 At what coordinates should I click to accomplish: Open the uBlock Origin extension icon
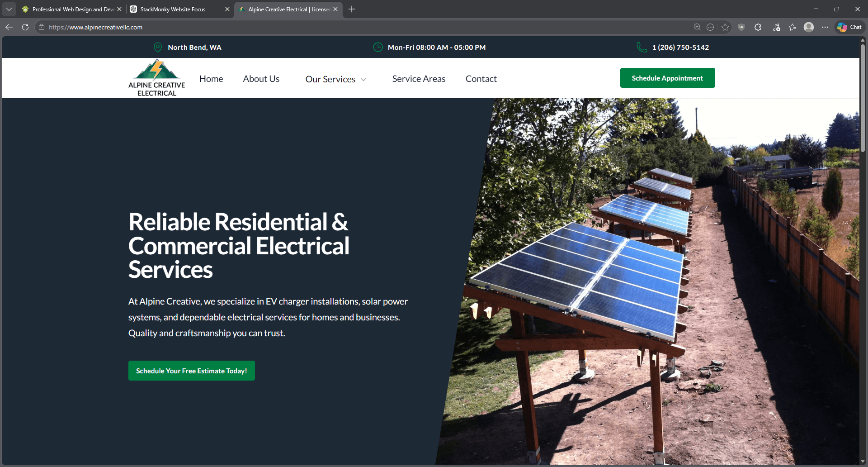click(741, 27)
